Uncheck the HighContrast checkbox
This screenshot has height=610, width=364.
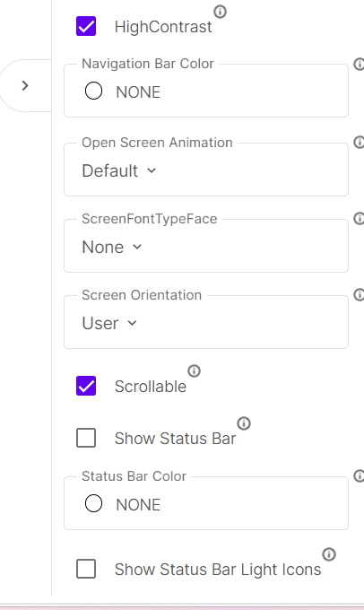coord(86,26)
